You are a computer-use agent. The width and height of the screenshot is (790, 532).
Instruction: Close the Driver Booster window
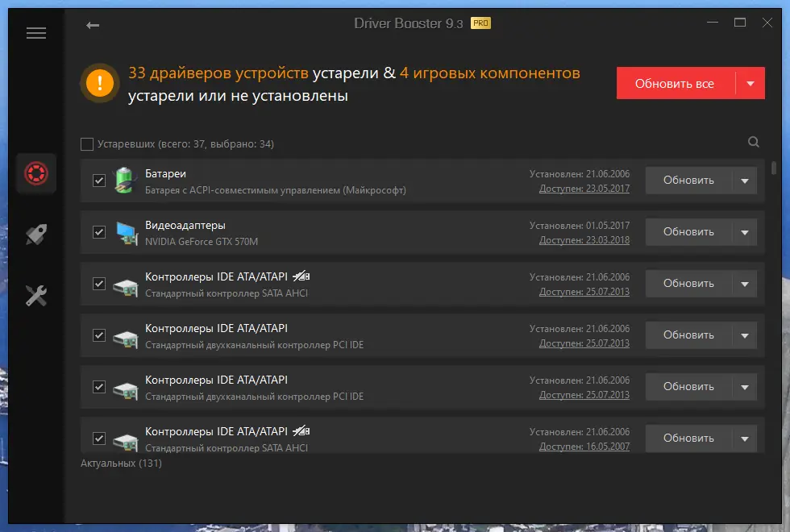pyautogui.click(x=767, y=23)
